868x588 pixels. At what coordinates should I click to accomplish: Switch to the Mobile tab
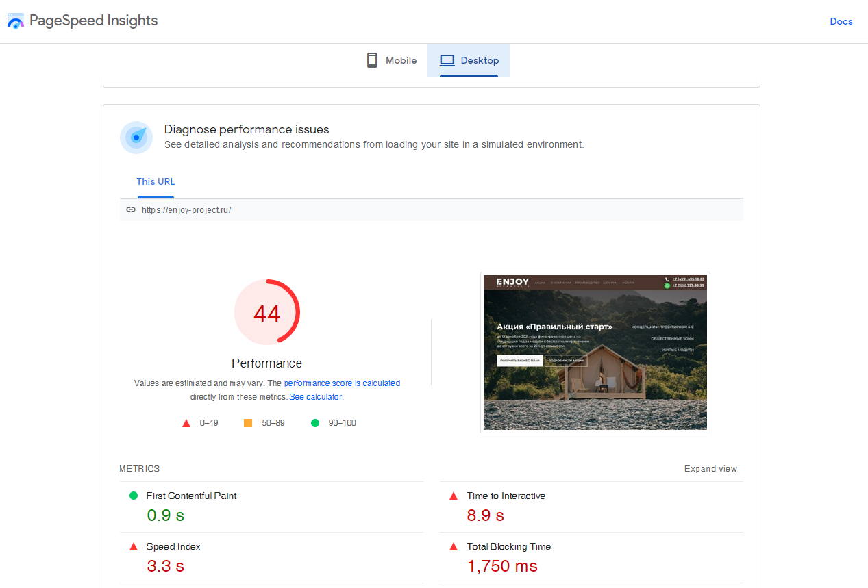391,60
